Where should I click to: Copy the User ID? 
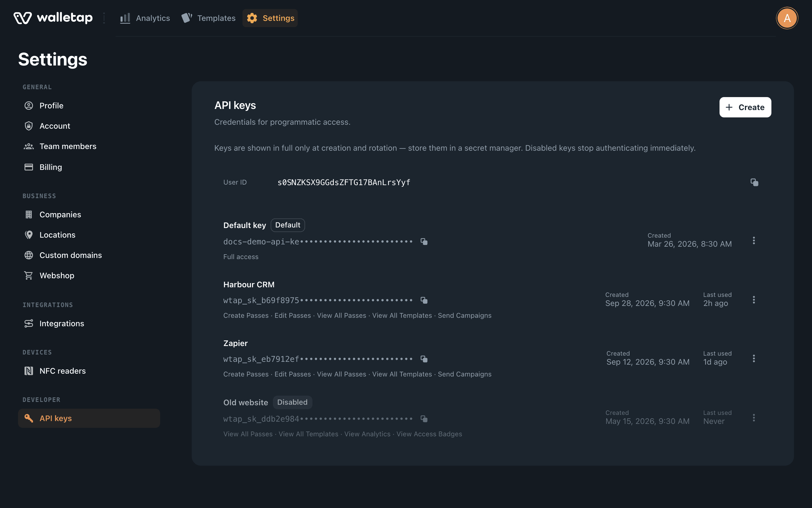pyautogui.click(x=754, y=182)
